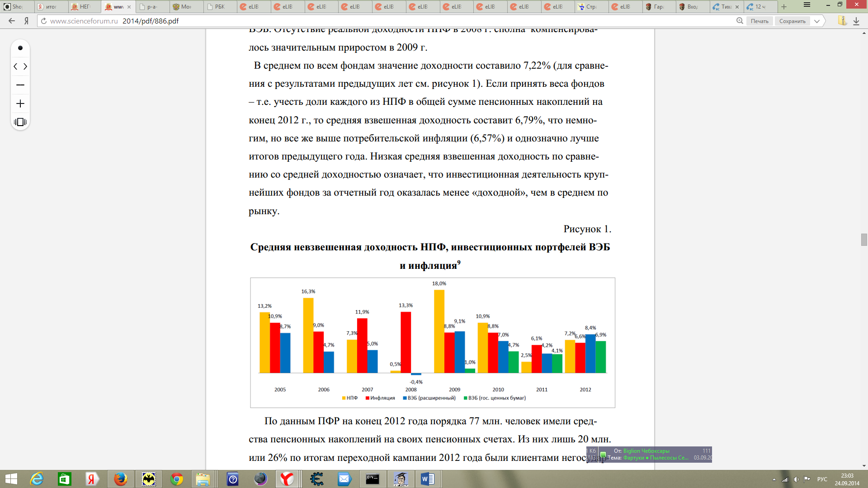Open the bookmarks icon in the toolbar
Image resolution: width=868 pixels, height=488 pixels.
click(x=842, y=21)
